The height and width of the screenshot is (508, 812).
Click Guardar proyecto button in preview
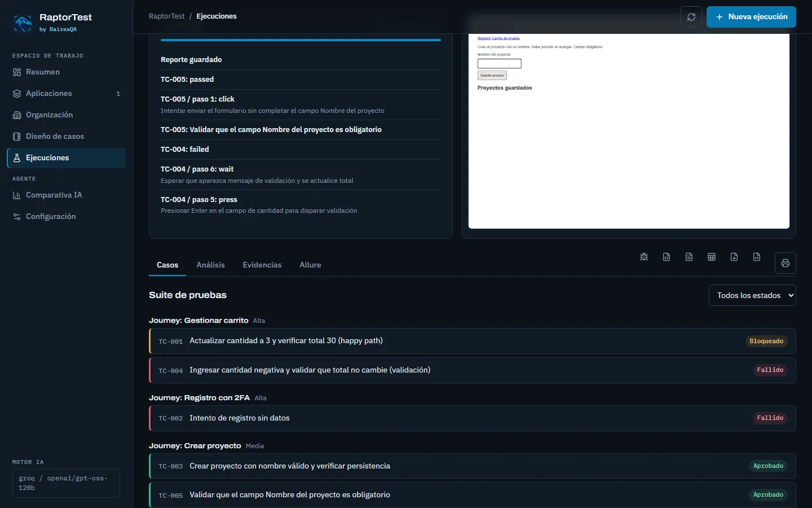492,75
